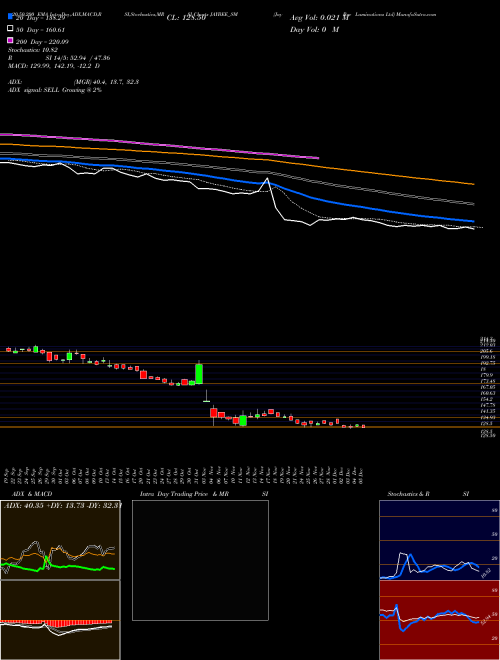Screen dimensions: 500x660
Task: Click the magenta 200 Day EMA legend swatch
Action: (x=10, y=40)
